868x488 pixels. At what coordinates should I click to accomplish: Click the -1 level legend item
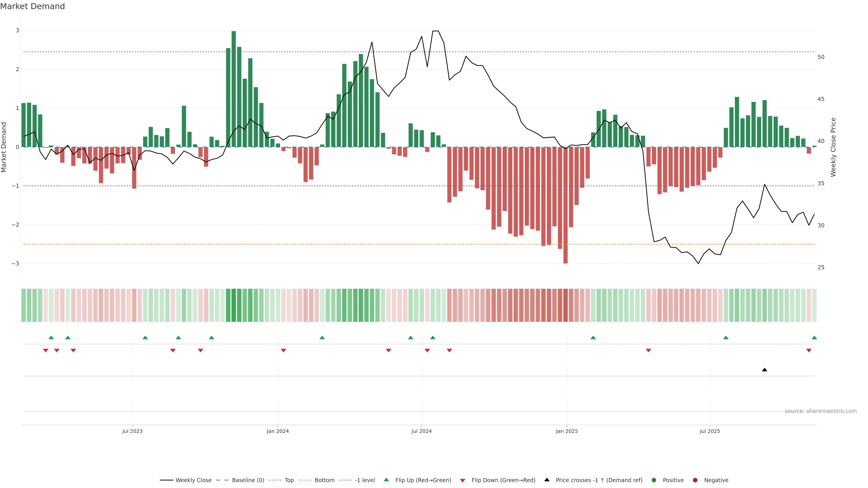click(x=365, y=480)
